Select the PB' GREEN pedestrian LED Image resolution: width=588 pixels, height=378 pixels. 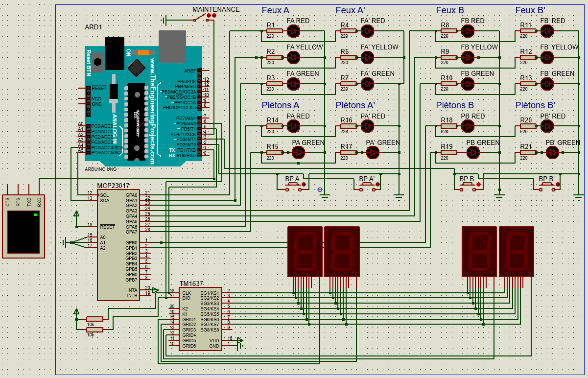point(552,153)
